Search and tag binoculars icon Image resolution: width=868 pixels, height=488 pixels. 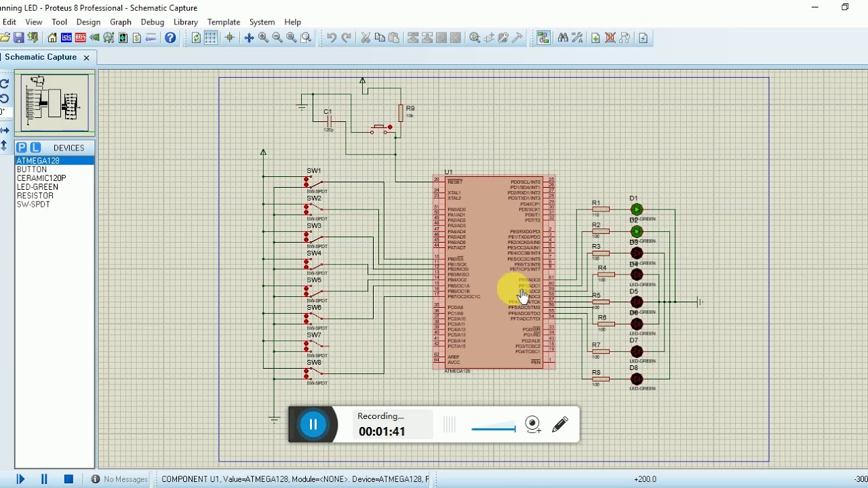(563, 38)
